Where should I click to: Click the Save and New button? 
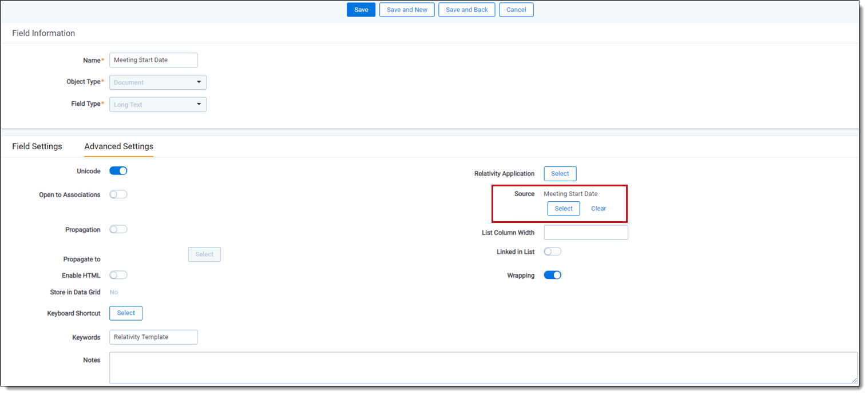pos(407,10)
